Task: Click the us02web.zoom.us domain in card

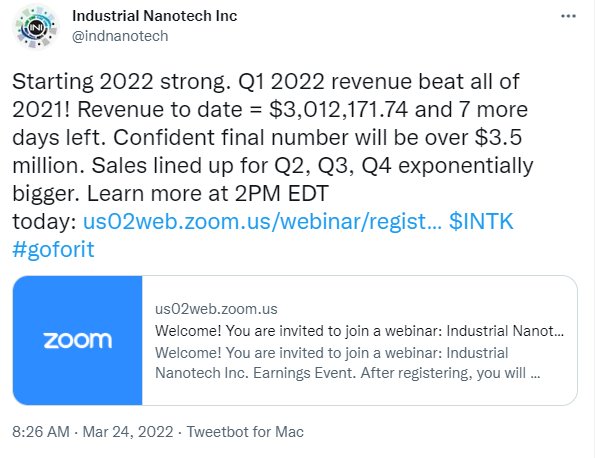Action: [x=216, y=309]
